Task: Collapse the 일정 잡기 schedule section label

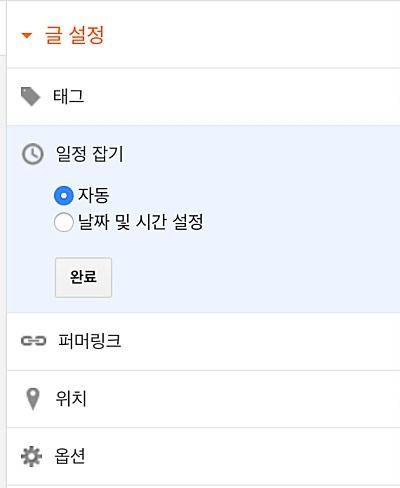Action: (90, 154)
